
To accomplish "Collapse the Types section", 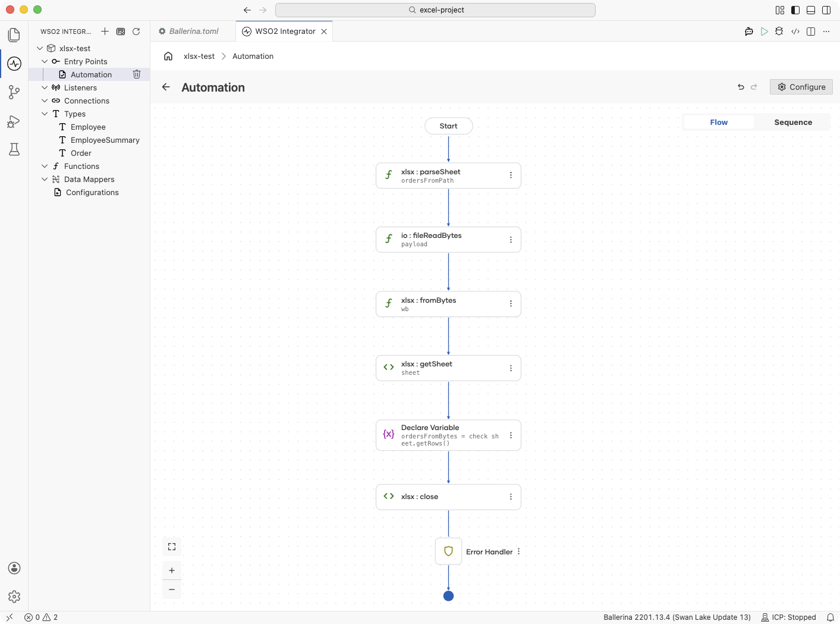I will tap(45, 114).
